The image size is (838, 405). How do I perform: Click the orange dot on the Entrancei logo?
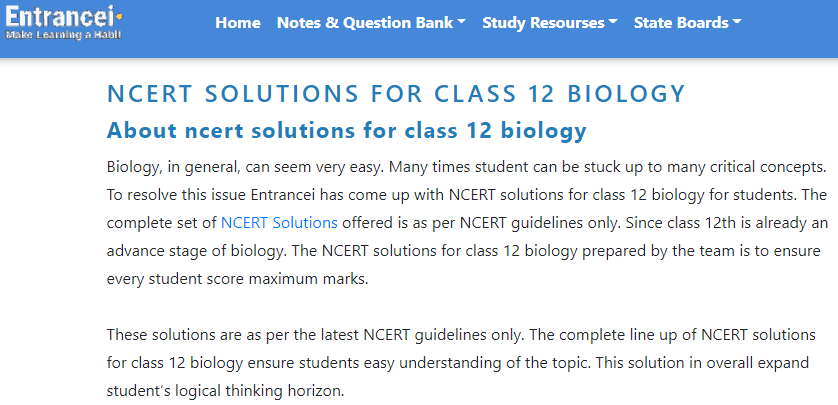(119, 17)
